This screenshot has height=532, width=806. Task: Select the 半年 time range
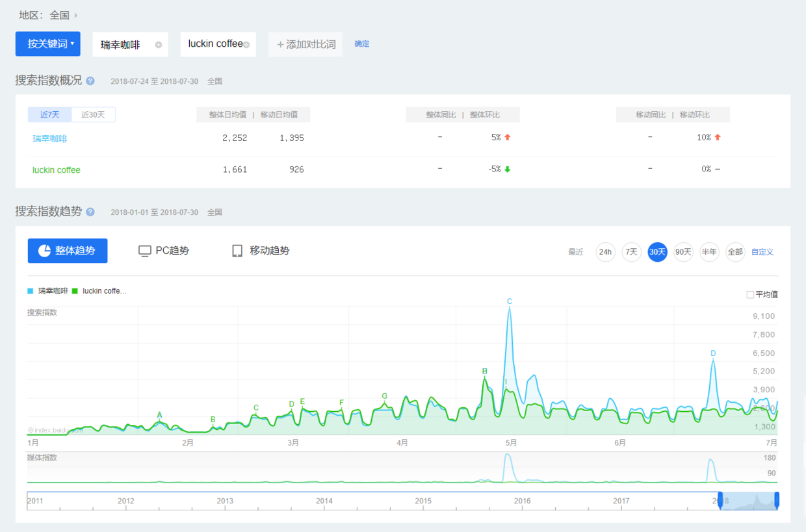coord(709,252)
